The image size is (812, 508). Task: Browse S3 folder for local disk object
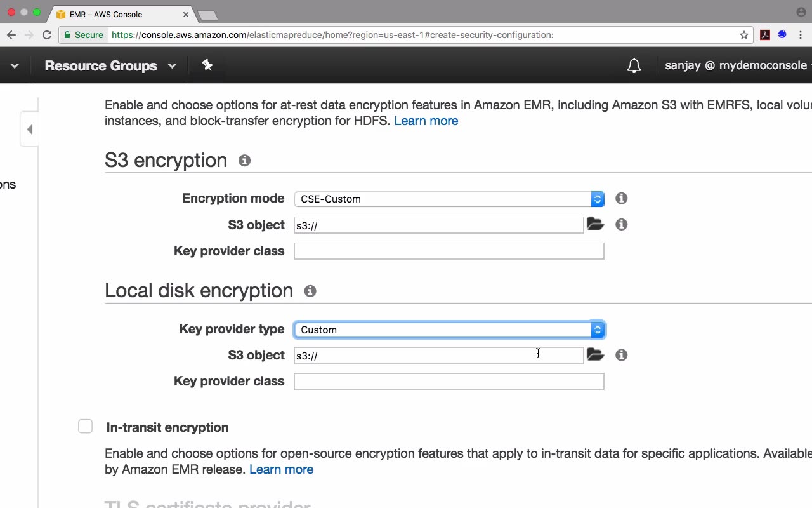(x=595, y=354)
